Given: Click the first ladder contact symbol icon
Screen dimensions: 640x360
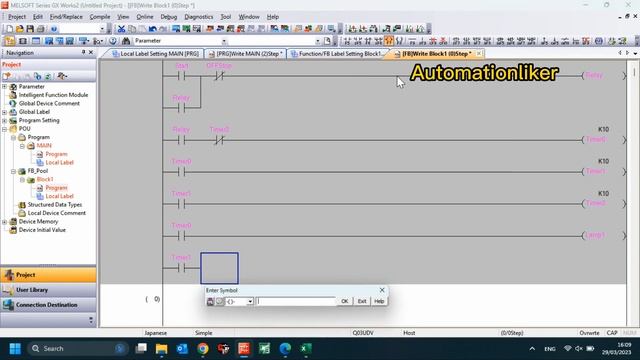Looking at the screenshot, I should pyautogui.click(x=347, y=41).
